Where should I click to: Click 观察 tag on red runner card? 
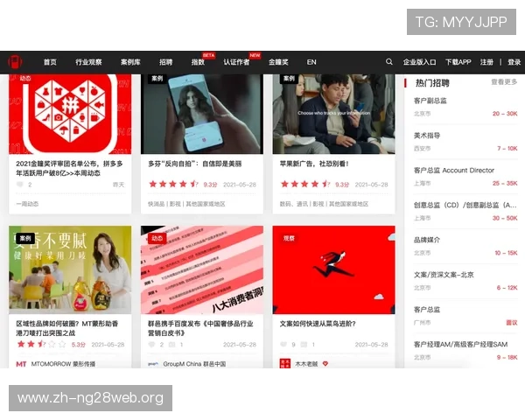289,239
